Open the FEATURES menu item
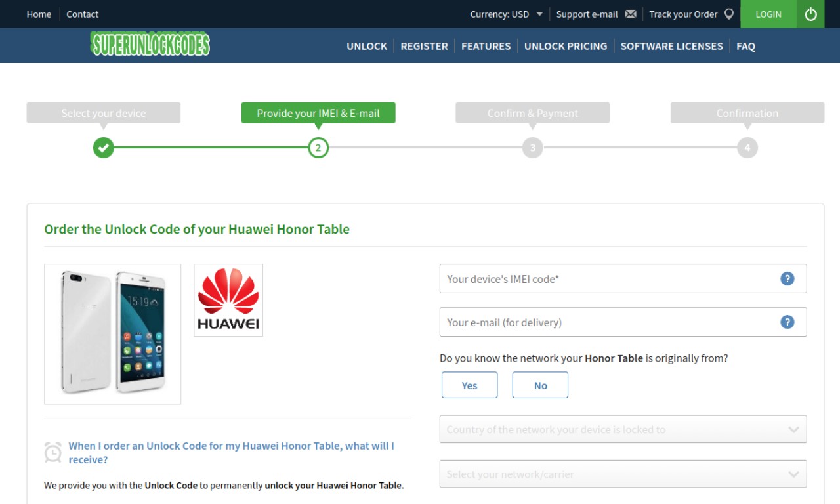This screenshot has height=504, width=840. click(486, 46)
